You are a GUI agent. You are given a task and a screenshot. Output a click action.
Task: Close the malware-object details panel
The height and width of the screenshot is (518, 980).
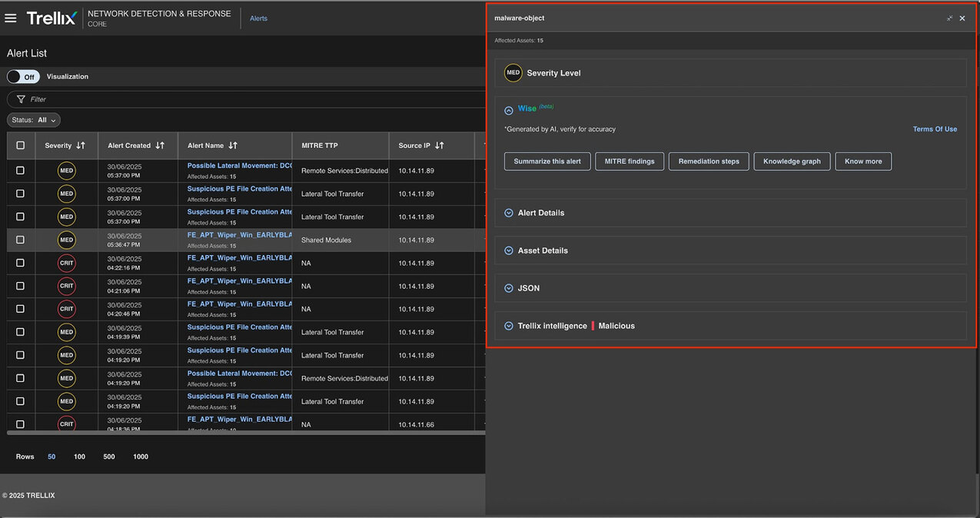[962, 18]
